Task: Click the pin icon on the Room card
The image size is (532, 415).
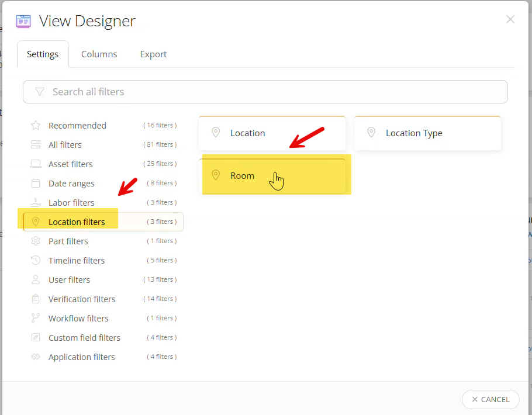Action: point(216,175)
